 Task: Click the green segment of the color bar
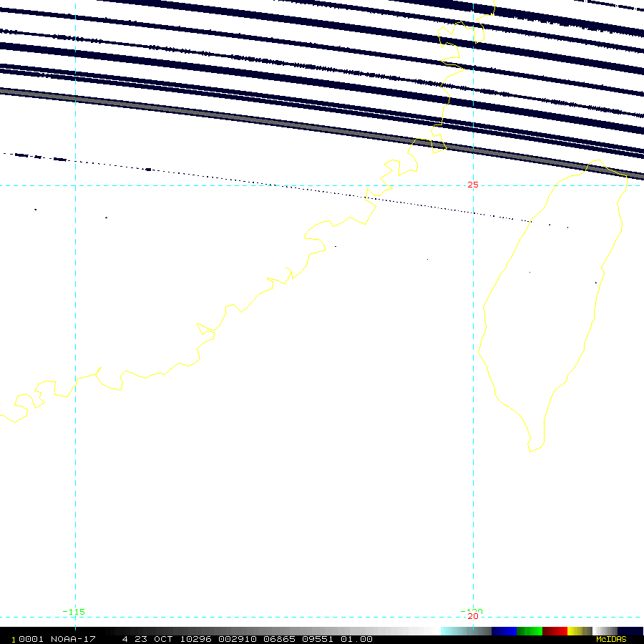tap(530, 631)
